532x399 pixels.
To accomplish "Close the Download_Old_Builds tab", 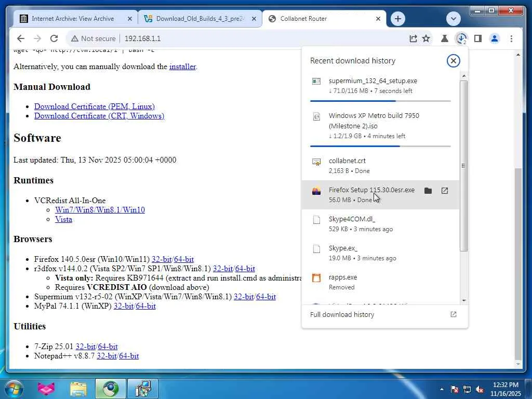I will pos(254,19).
